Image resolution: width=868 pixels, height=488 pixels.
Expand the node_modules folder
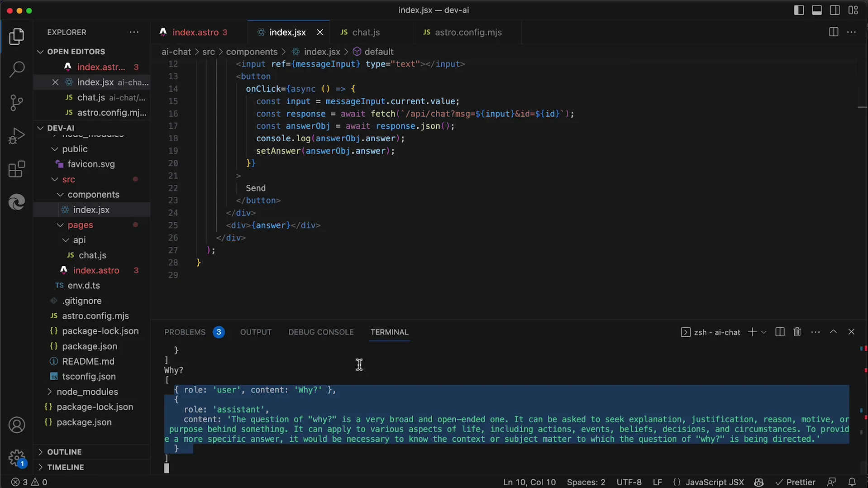click(87, 392)
